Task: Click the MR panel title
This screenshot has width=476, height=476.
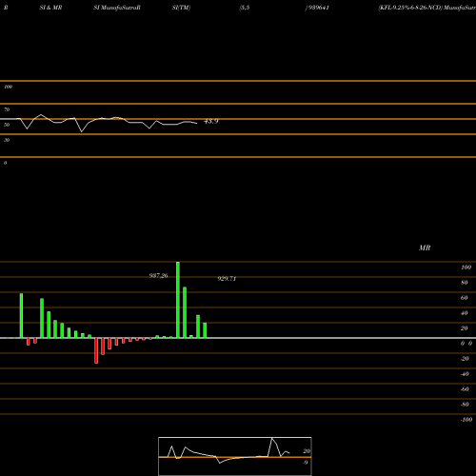Action: pyautogui.click(x=425, y=248)
